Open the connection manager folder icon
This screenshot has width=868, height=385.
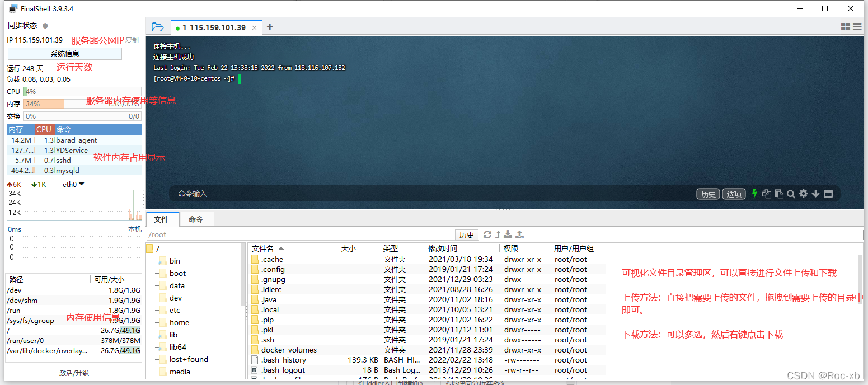click(157, 27)
